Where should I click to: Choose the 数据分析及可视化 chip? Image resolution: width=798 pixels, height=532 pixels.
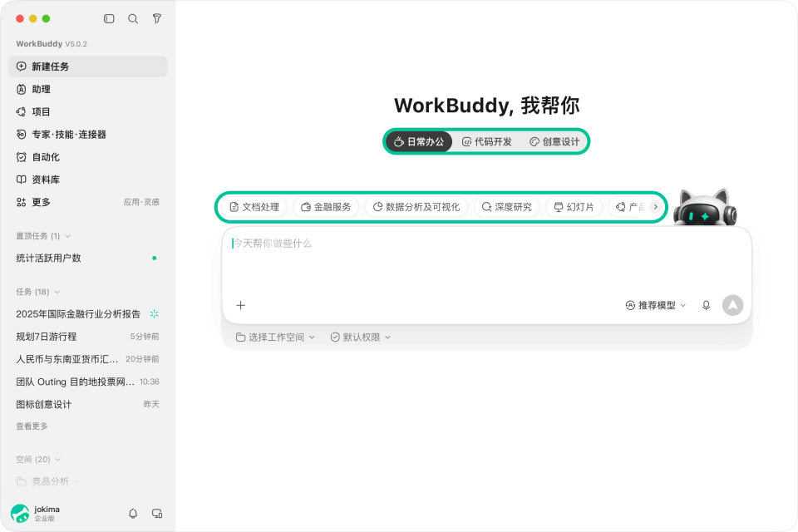416,207
